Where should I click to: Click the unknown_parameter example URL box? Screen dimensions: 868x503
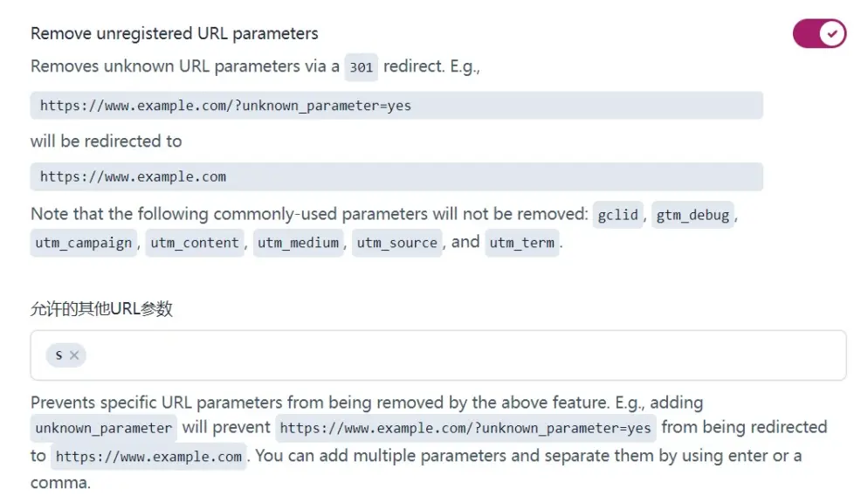pos(396,105)
